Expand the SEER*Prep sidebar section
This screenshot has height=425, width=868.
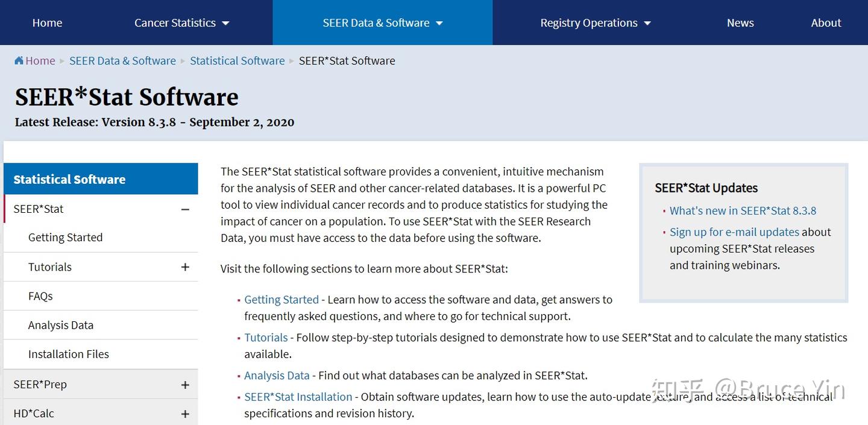point(185,385)
